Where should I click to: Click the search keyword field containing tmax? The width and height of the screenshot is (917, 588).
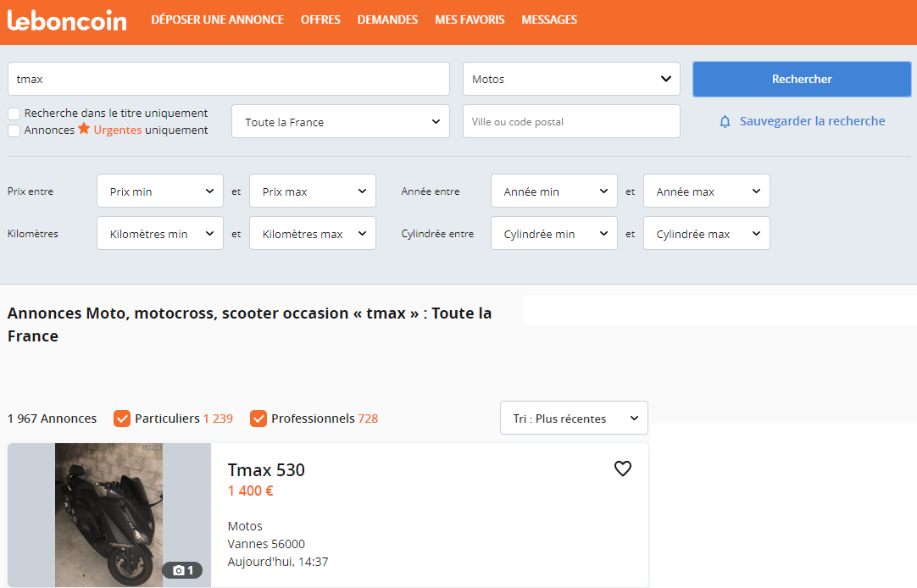click(229, 79)
